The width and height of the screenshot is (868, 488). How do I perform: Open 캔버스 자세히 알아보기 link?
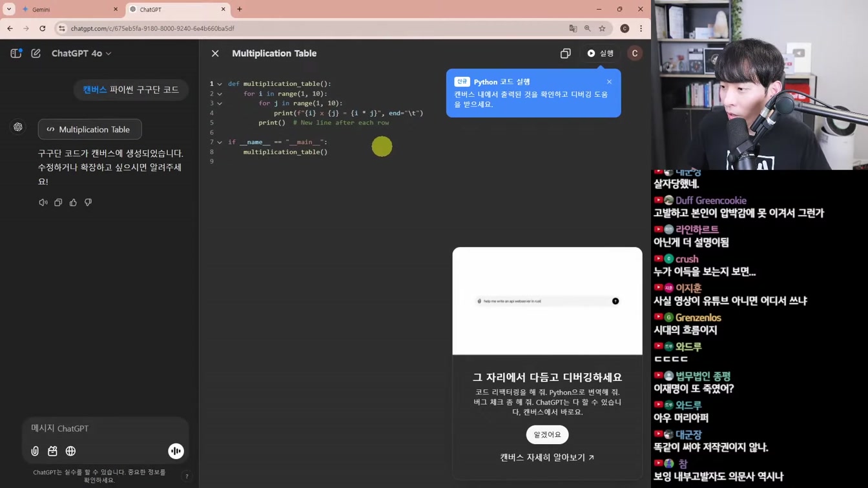click(x=548, y=457)
